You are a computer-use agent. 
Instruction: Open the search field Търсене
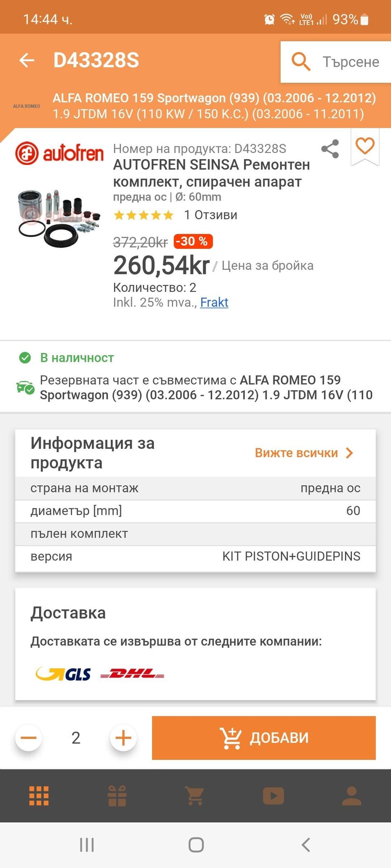pyautogui.click(x=336, y=62)
